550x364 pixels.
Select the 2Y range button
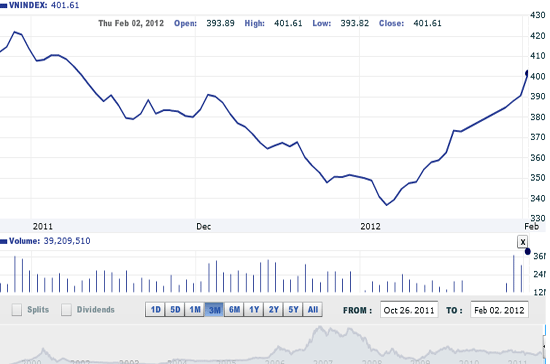(274, 310)
